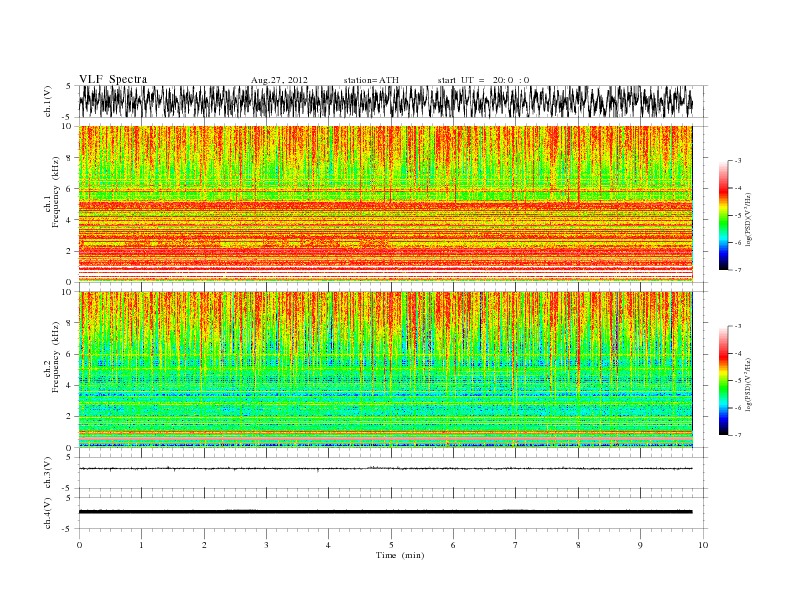Click the "station=ATH" header label
Image resolution: width=792 pixels, height=612 pixels.
click(371, 80)
